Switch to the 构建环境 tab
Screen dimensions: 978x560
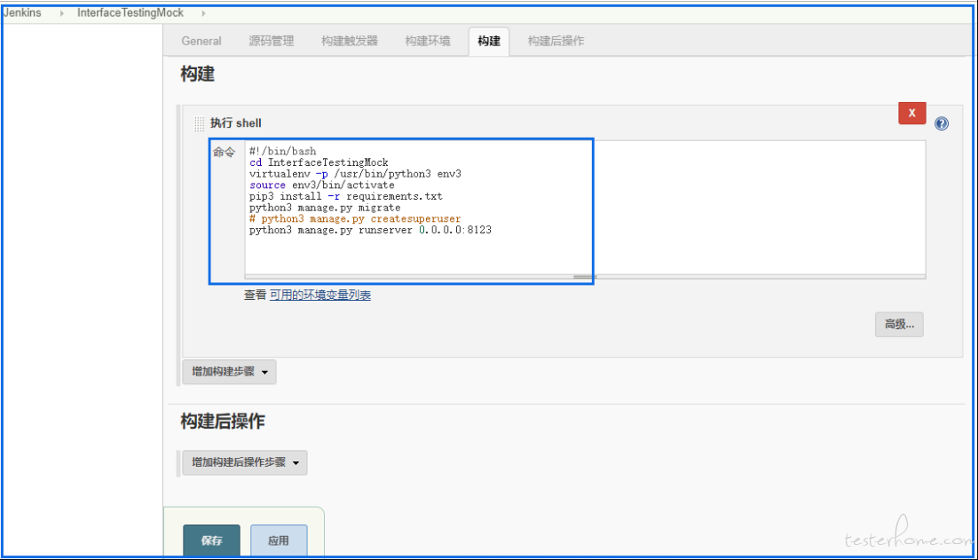tap(427, 41)
